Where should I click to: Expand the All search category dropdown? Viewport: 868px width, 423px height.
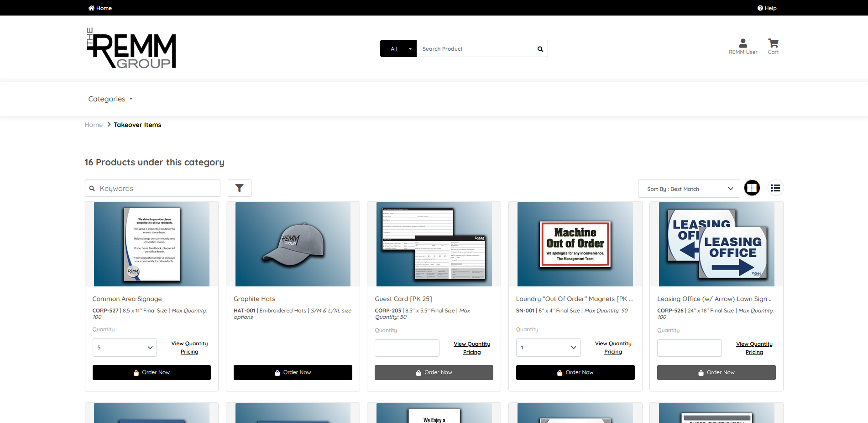coord(398,49)
